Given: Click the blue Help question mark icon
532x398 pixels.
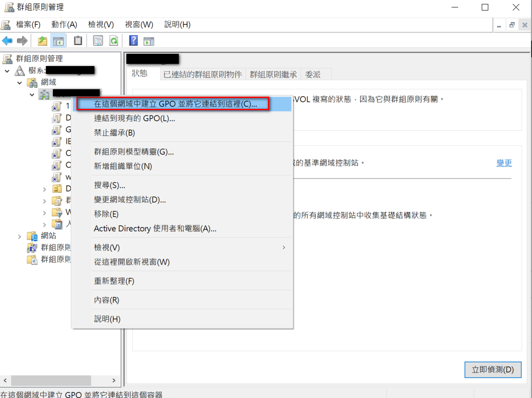Looking at the screenshot, I should coord(133,41).
